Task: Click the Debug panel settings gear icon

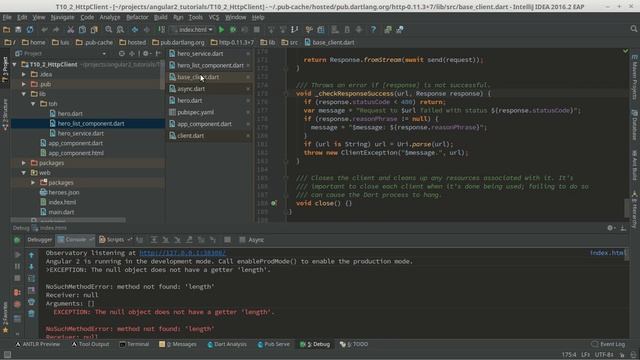Action: point(610,228)
